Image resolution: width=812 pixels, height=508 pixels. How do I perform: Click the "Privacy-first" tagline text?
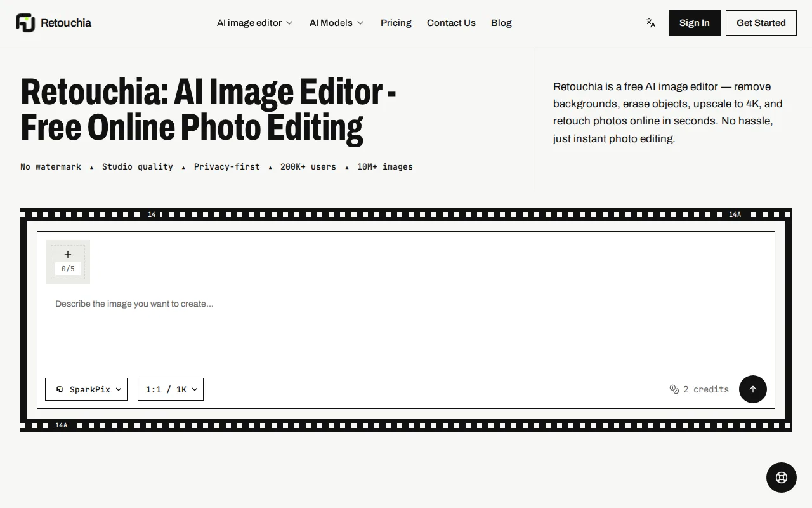coord(227,166)
